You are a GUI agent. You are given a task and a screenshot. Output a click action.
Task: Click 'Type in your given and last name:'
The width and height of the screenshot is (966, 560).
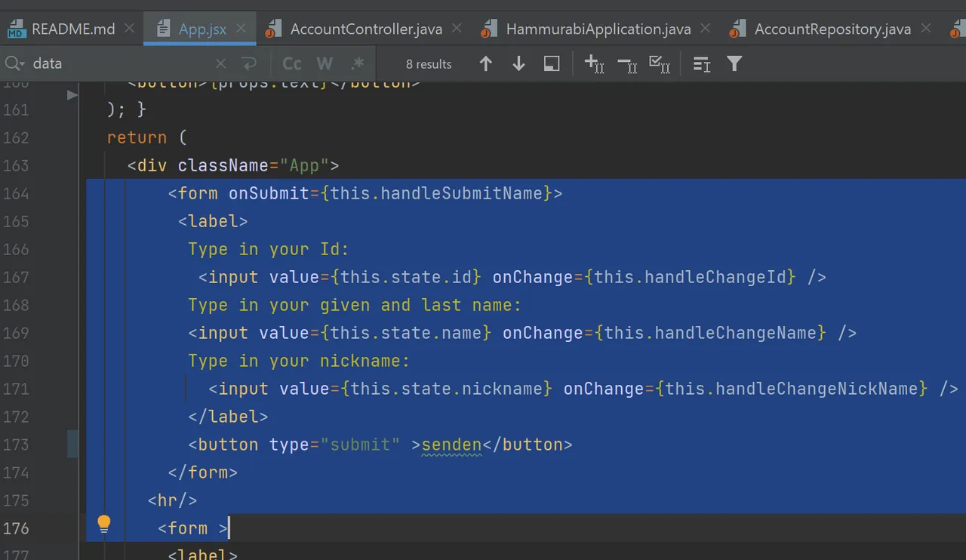[355, 305]
